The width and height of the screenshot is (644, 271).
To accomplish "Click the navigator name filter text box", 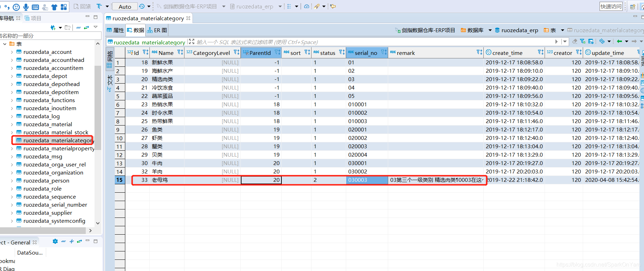I will point(51,36).
